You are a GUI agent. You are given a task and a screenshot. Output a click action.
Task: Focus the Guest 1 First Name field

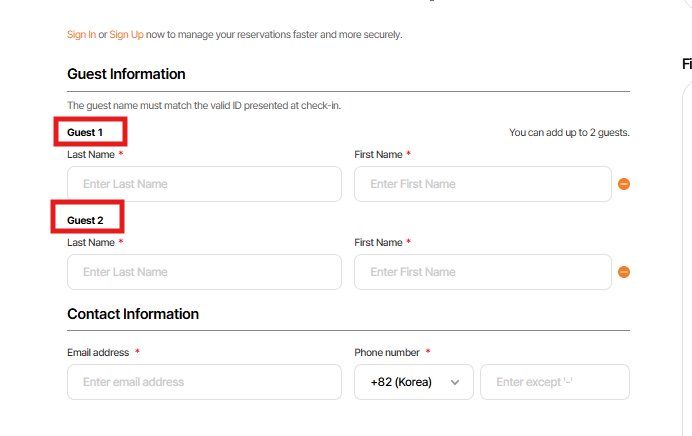click(482, 184)
